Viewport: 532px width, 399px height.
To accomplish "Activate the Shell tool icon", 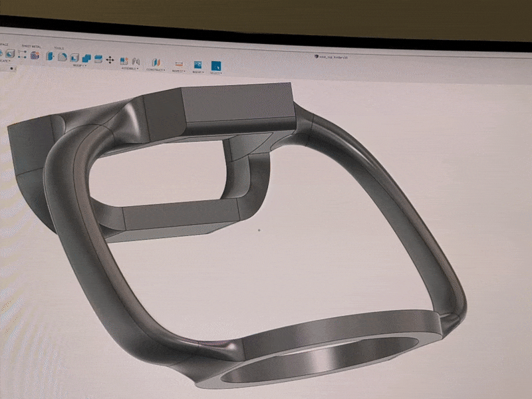I will coord(74,58).
